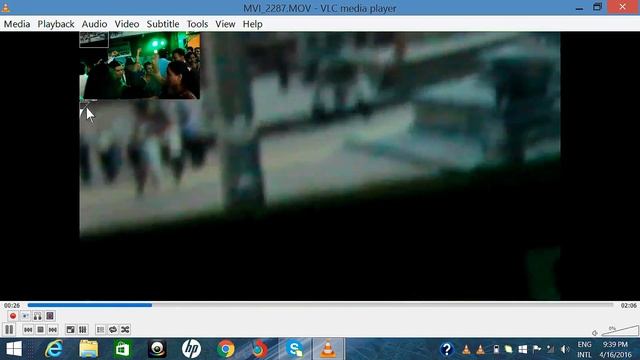
Task: Click the small picture-in-picture video thumbnail
Action: tap(140, 65)
